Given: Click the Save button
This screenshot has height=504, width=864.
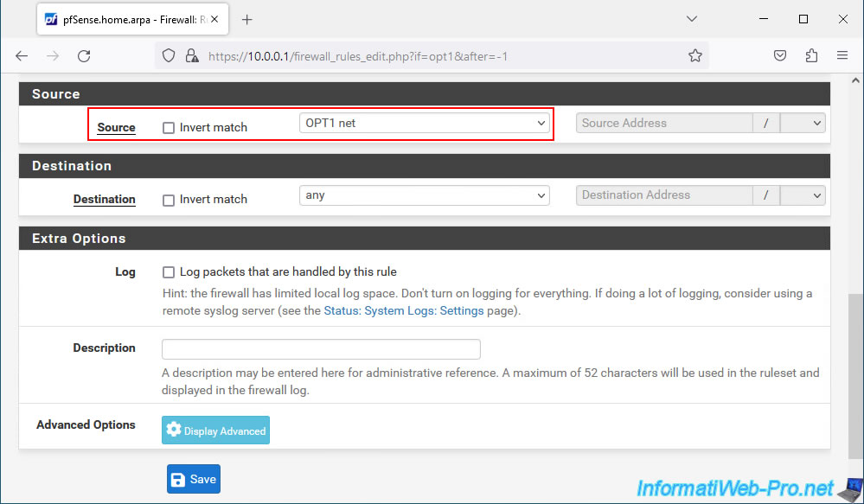Looking at the screenshot, I should [x=194, y=479].
